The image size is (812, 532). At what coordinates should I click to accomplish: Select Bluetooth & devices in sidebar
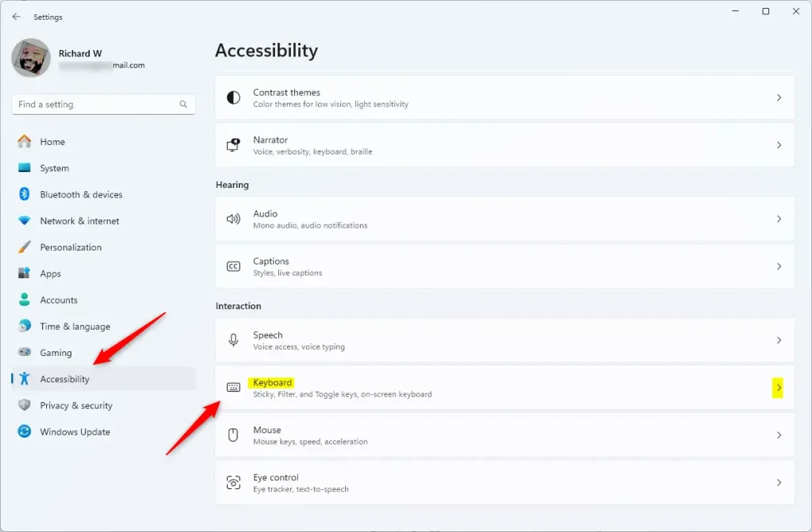coord(81,194)
